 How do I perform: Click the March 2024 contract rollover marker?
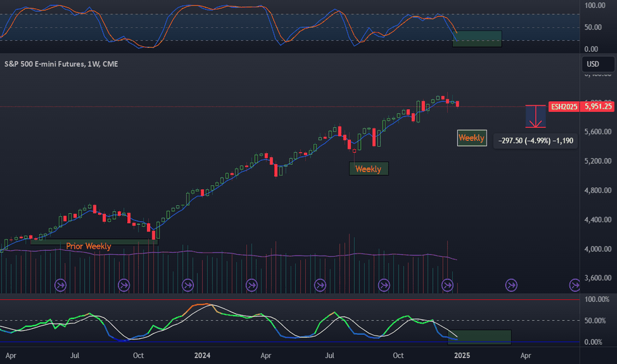252,285
